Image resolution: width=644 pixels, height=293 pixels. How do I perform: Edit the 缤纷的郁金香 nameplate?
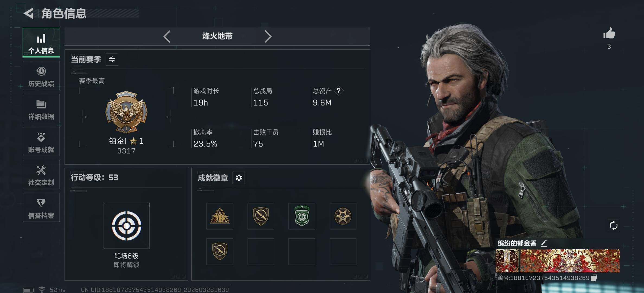544,243
